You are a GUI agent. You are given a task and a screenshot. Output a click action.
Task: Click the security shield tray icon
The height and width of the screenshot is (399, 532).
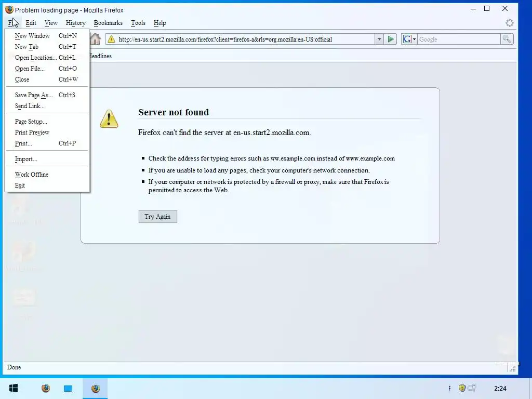(462, 388)
